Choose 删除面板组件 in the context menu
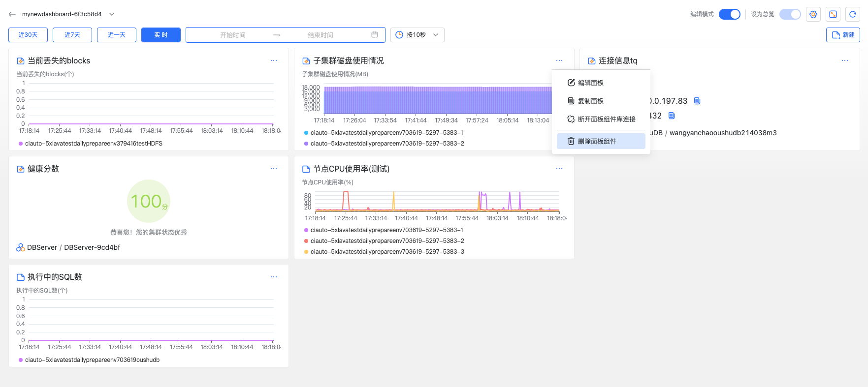This screenshot has height=387, width=868. (597, 141)
